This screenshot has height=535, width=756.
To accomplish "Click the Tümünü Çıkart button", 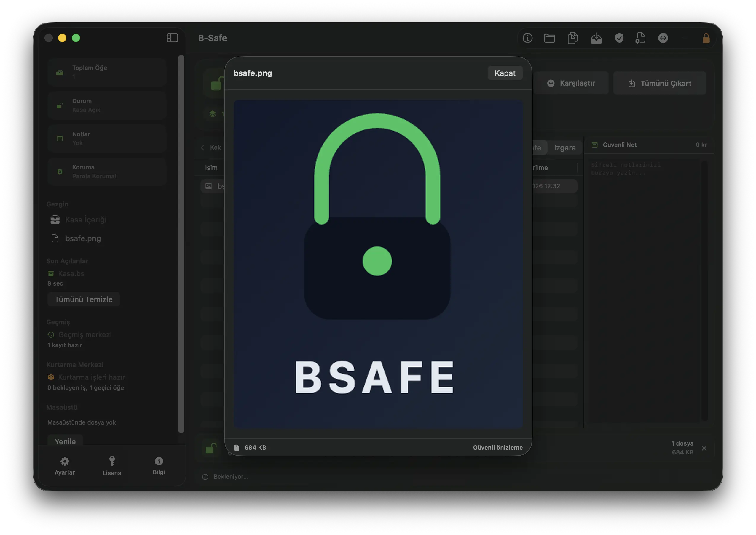I will pyautogui.click(x=659, y=83).
